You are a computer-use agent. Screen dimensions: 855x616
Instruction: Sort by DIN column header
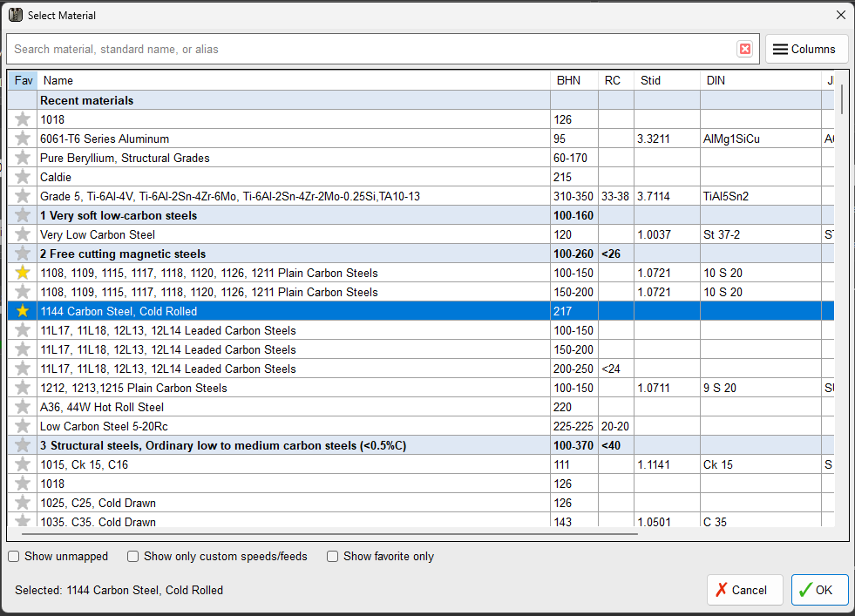point(761,81)
